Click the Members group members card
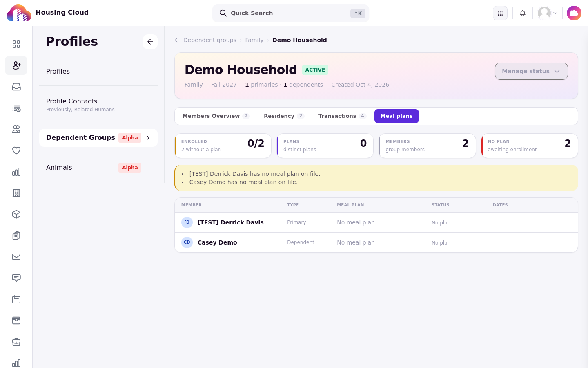 (427, 146)
